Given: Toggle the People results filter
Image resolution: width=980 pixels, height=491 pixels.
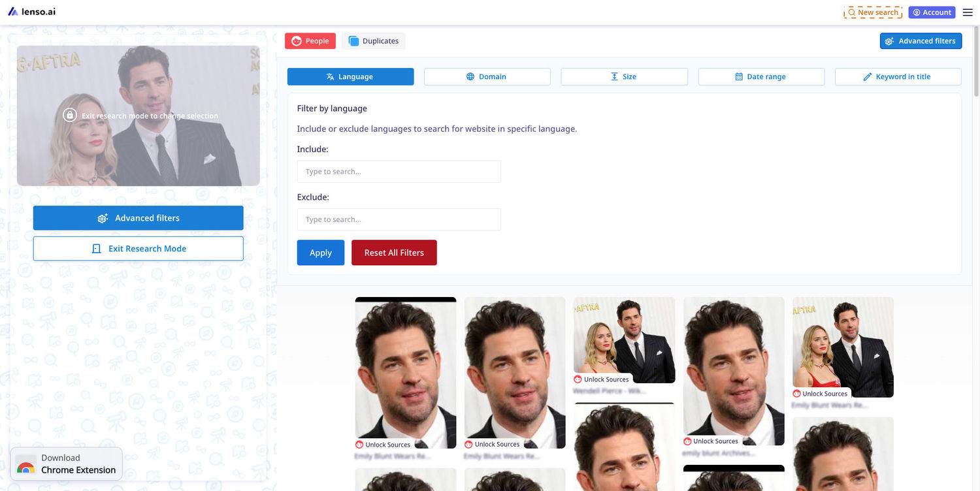Looking at the screenshot, I should [310, 40].
